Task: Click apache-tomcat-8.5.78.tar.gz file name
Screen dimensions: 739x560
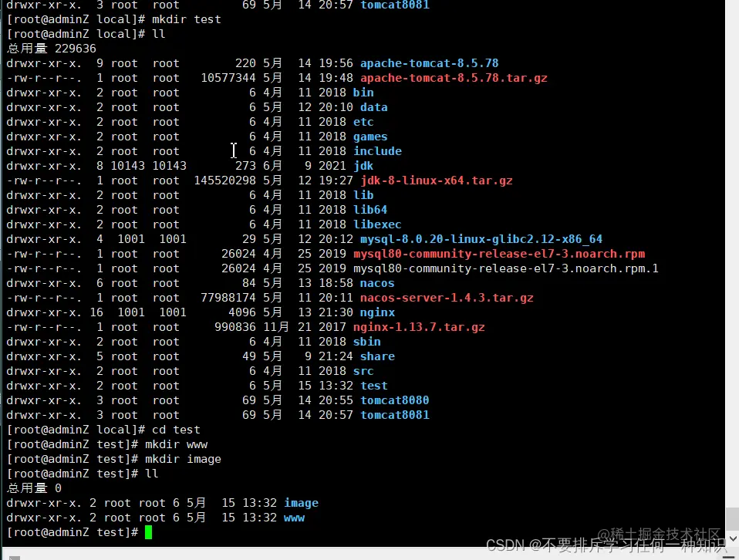Action: tap(454, 78)
